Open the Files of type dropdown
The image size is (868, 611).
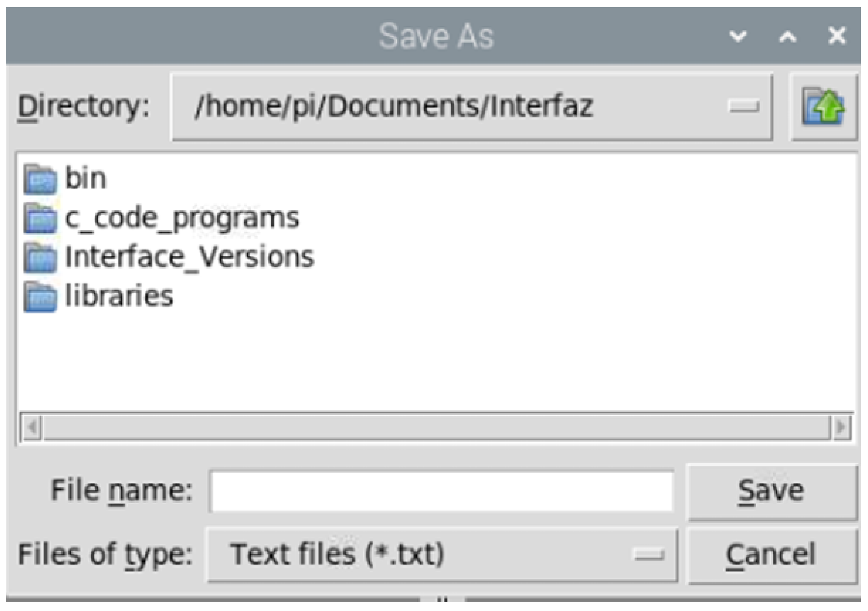point(416,554)
